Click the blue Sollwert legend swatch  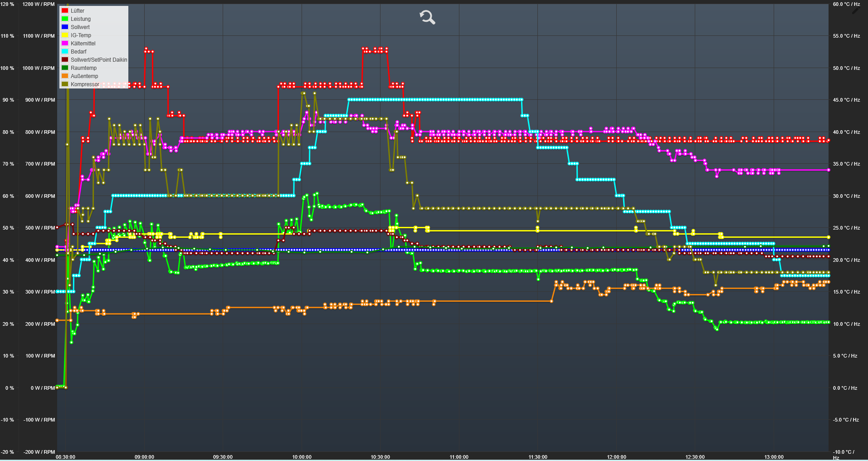(65, 27)
